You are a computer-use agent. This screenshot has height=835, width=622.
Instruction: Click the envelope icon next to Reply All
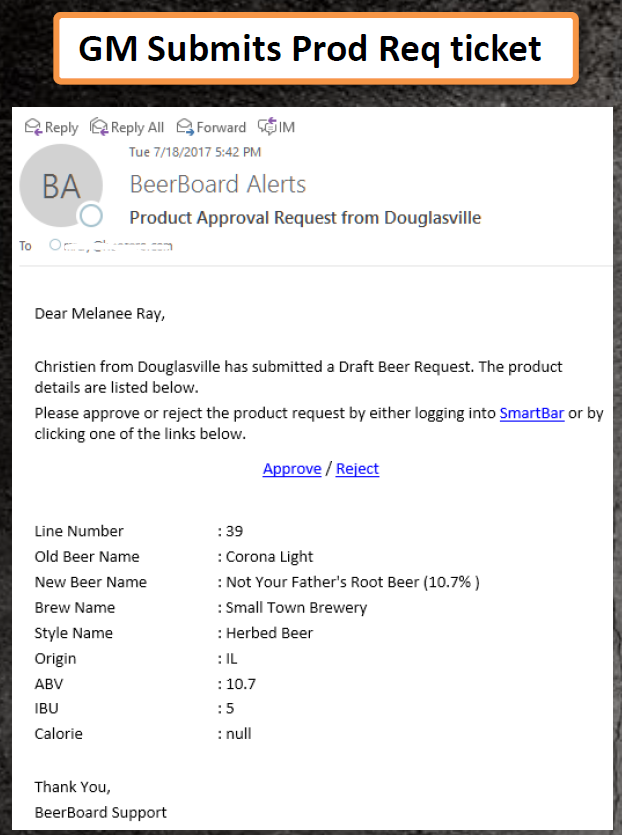99,127
